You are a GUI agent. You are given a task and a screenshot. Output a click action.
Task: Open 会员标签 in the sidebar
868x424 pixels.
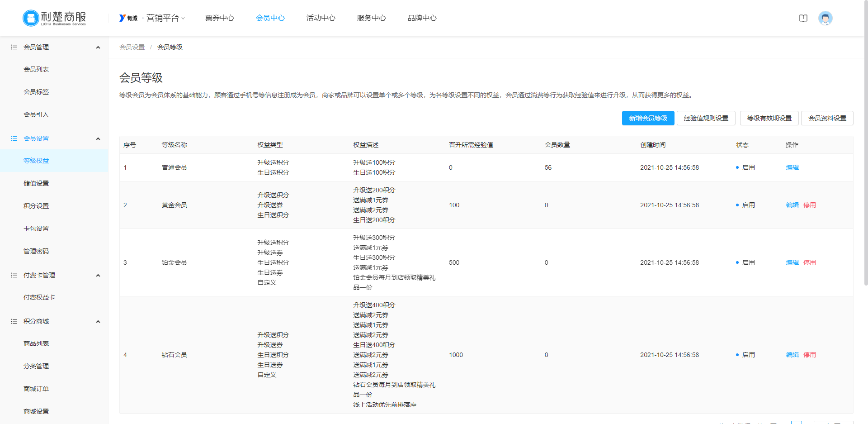(x=36, y=92)
